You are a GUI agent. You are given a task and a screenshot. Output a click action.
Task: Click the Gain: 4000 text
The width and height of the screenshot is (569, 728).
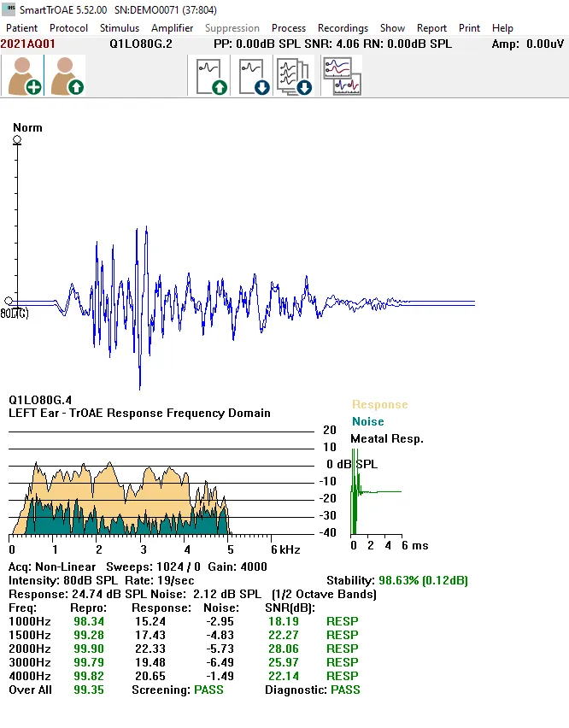pos(238,567)
